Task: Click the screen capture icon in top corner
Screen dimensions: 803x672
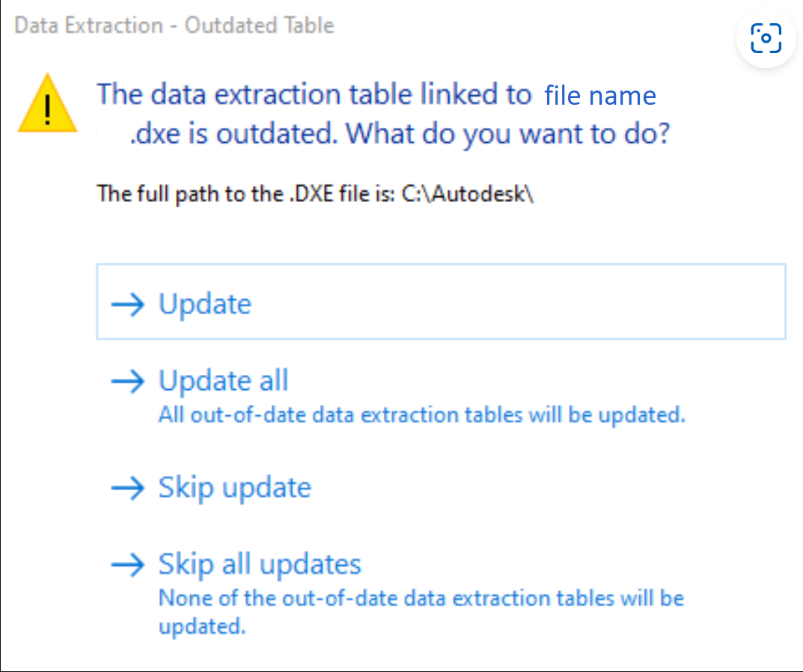Action: pyautogui.click(x=766, y=38)
